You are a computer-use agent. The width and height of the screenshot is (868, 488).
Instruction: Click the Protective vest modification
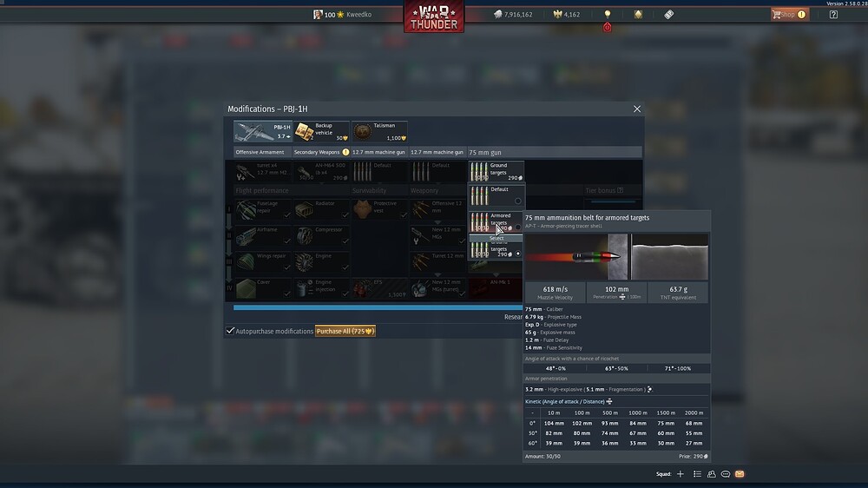tap(380, 210)
